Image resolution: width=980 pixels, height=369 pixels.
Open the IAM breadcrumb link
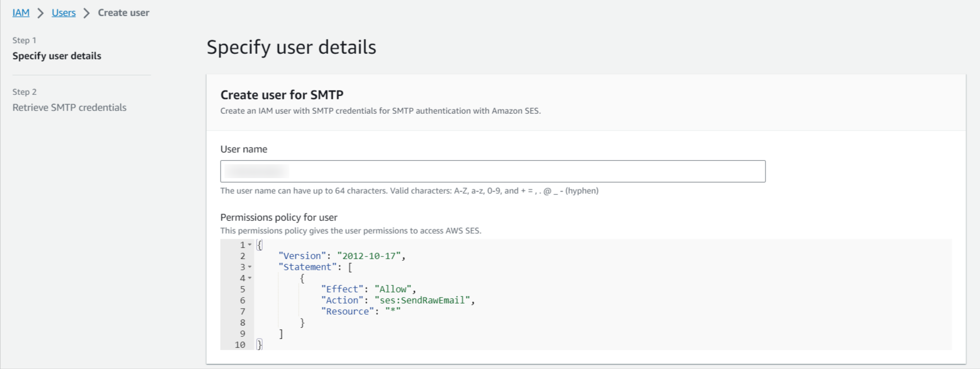(x=21, y=13)
